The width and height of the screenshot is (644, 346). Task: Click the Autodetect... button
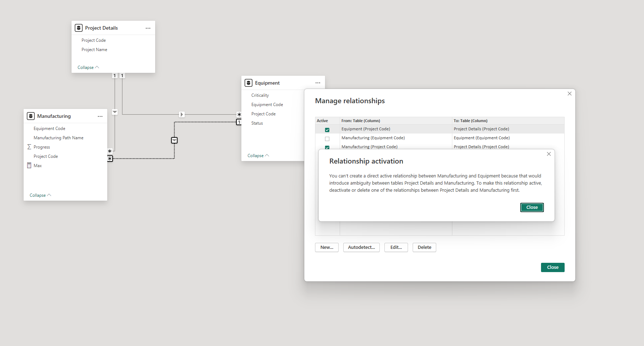pos(362,247)
